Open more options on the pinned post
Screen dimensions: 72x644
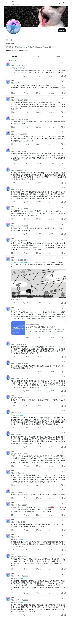pos(65,63)
